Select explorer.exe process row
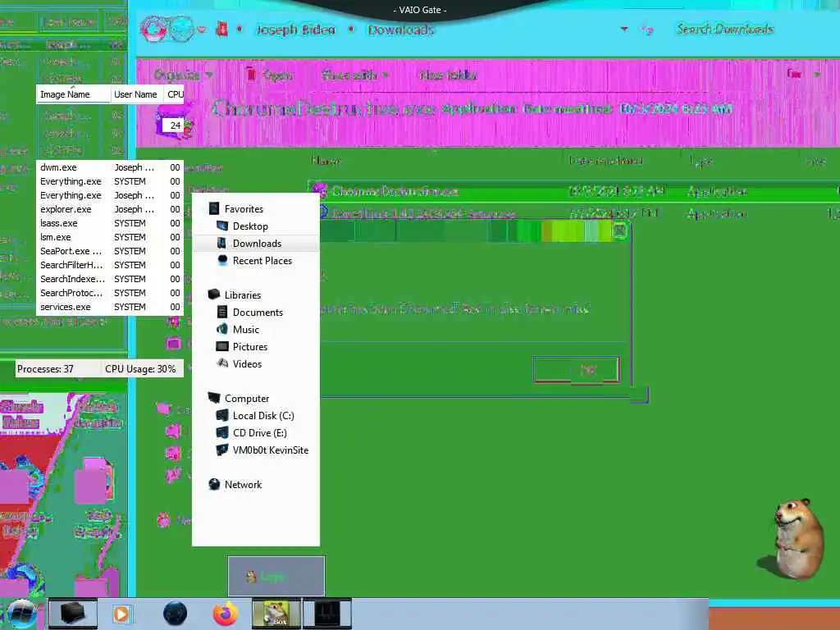Screen dimensions: 840x630 [110, 209]
